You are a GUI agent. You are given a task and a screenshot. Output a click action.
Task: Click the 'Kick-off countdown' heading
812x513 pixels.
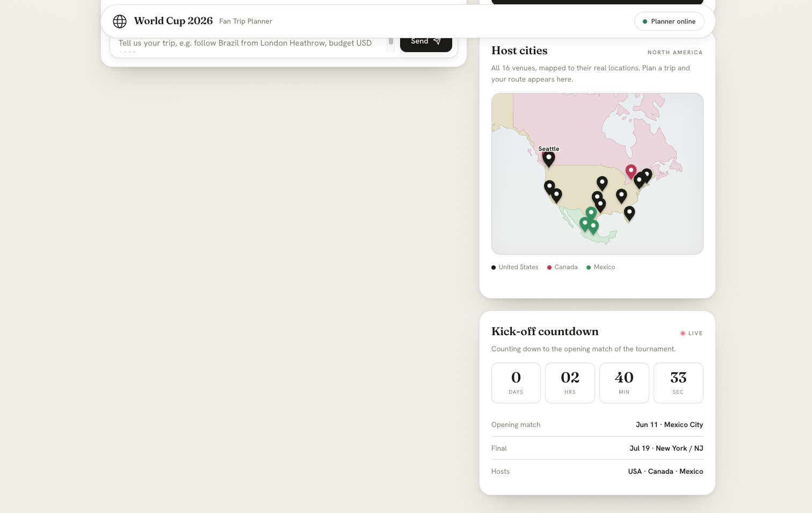coord(545,331)
